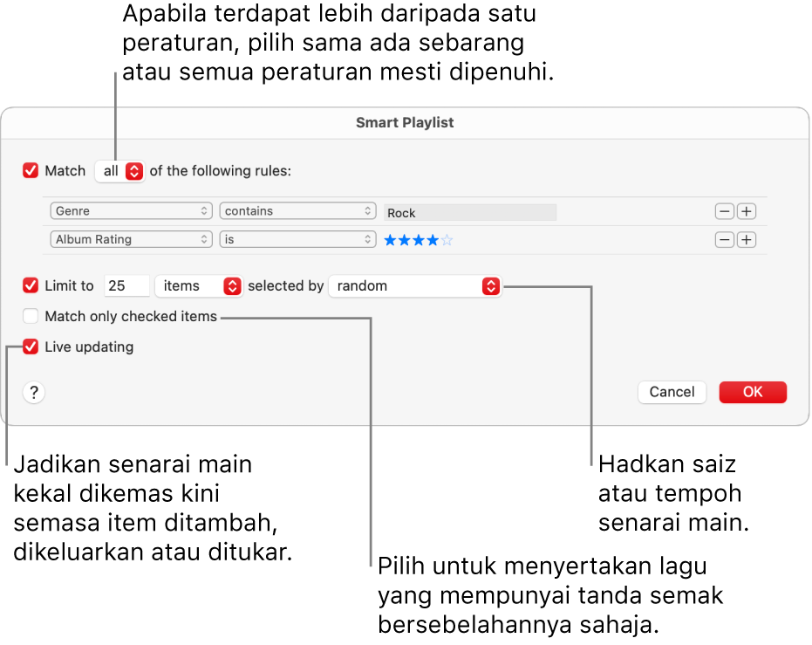Remove the Album Rating rule with minus
This screenshot has width=812, height=645.
pos(725,240)
